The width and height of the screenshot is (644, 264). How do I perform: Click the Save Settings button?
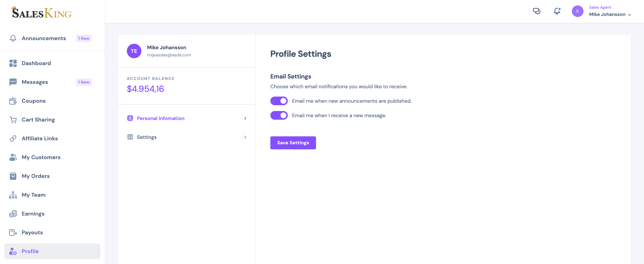293,142
